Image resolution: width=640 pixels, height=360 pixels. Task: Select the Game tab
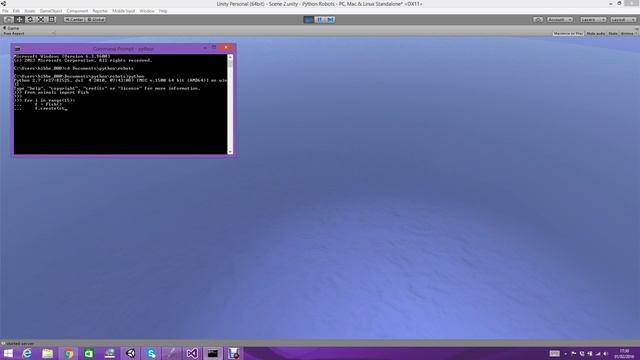[x=11, y=28]
